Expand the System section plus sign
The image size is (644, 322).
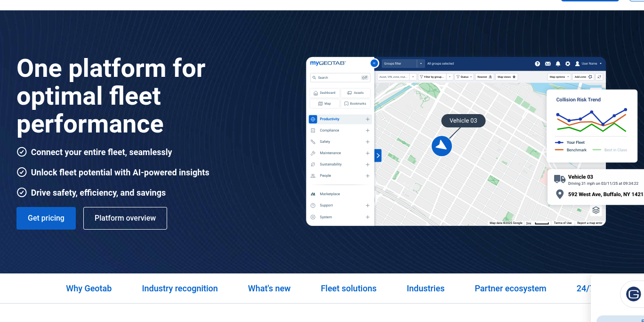(x=368, y=217)
